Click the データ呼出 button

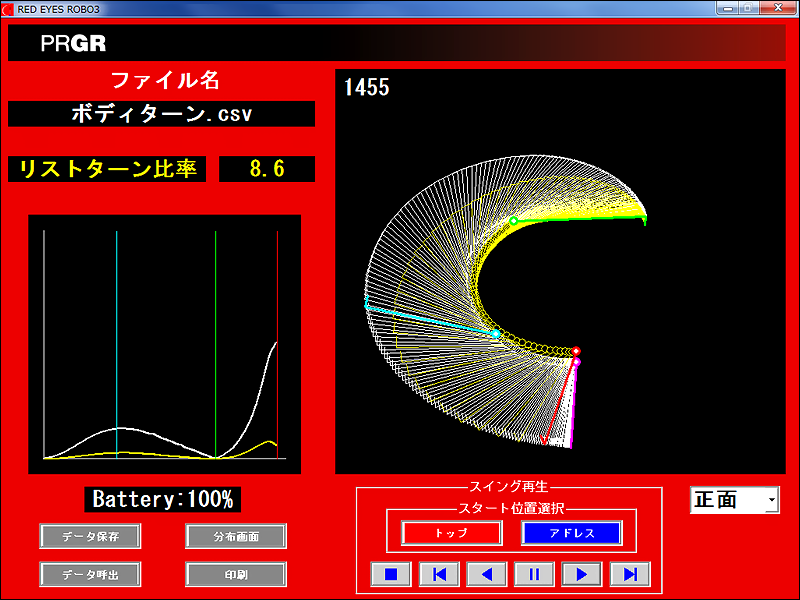(90, 574)
